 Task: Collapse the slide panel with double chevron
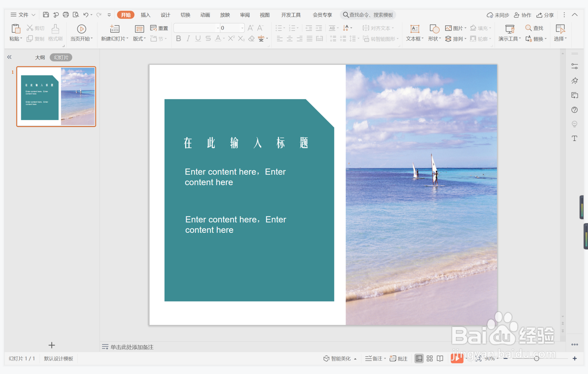tap(9, 57)
